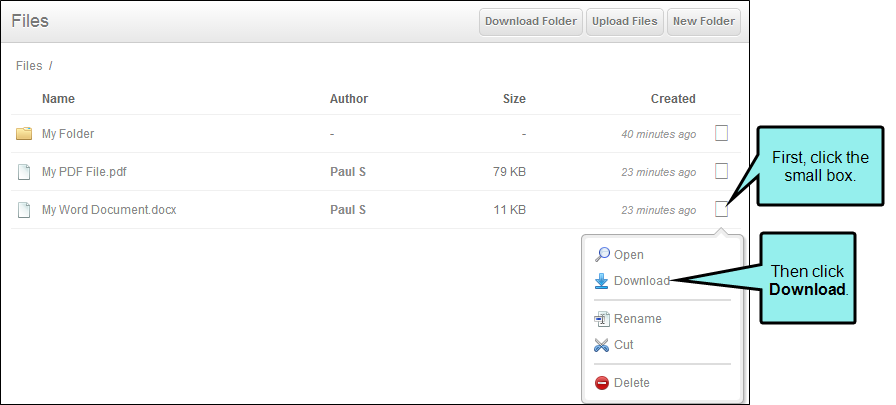
Task: Click the 79 KB size value
Action: point(510,172)
